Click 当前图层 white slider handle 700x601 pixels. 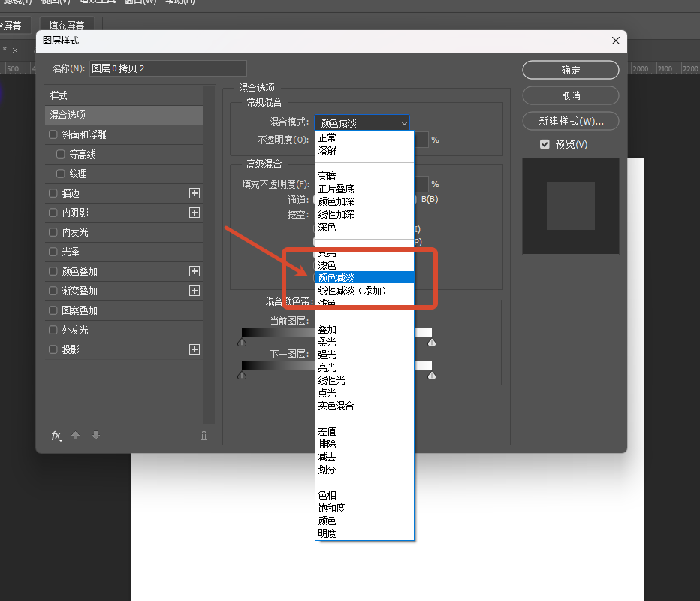tap(432, 343)
